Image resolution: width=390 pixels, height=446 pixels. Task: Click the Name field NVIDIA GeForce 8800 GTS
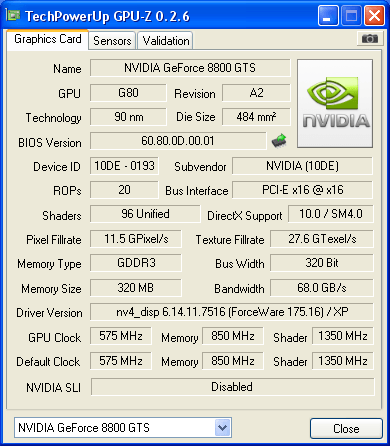[190, 68]
